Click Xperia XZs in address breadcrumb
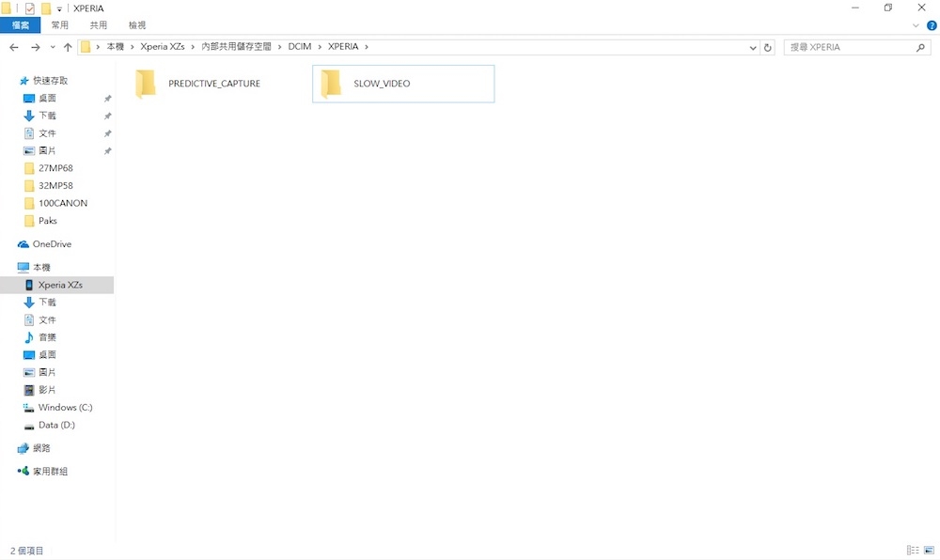 tap(163, 47)
